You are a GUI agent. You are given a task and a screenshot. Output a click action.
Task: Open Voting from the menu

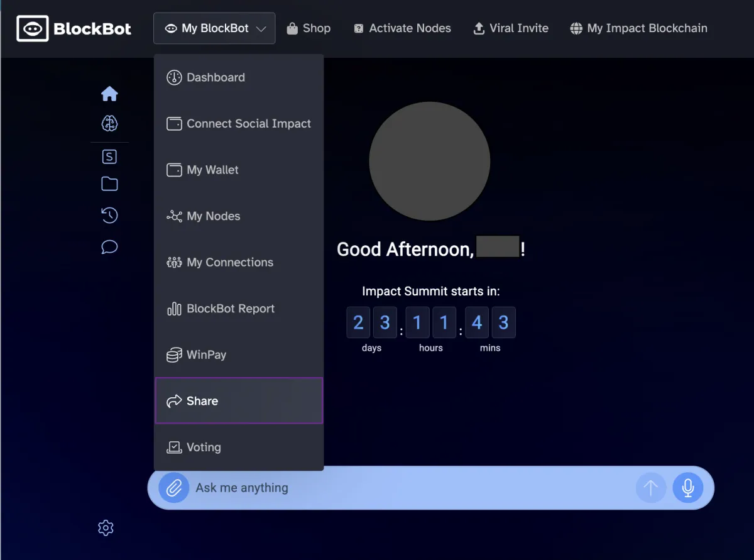pyautogui.click(x=239, y=447)
